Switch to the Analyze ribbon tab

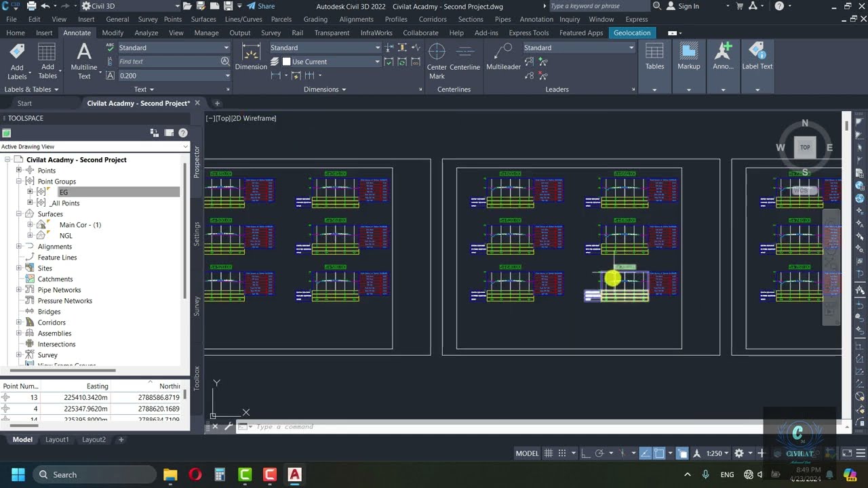tap(146, 33)
